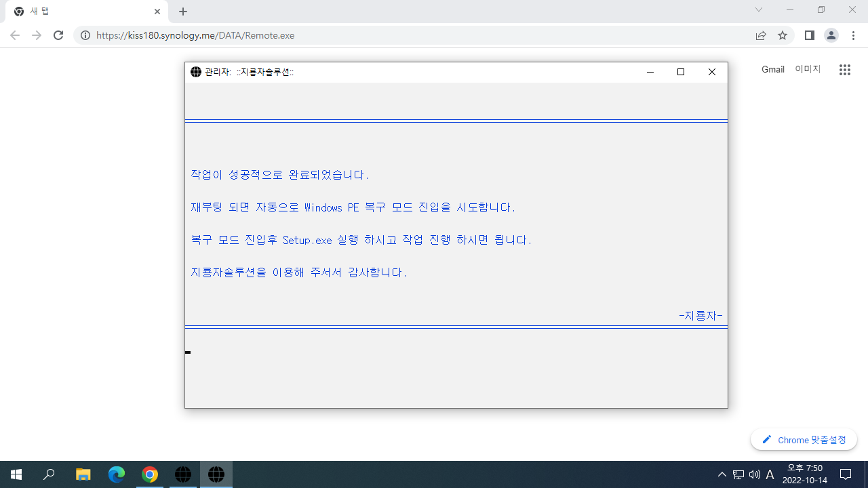Click the line mentioning Windows PE 복구 모드

(353, 207)
